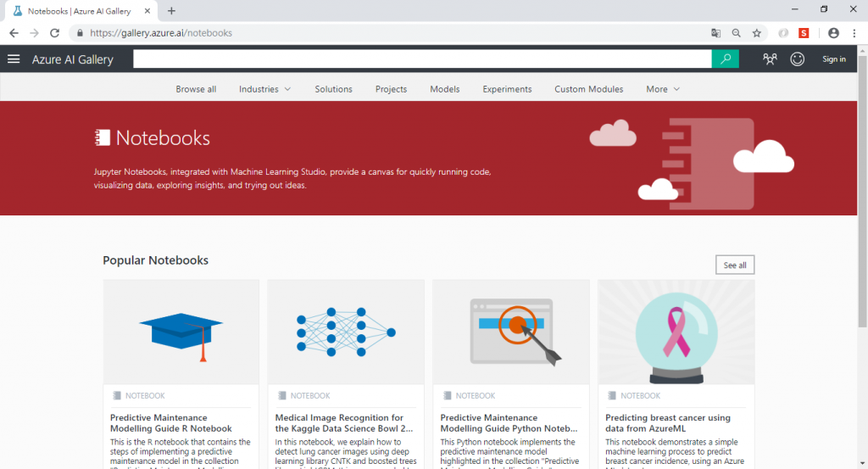Open the browser zoom magnifier icon
868x469 pixels.
[x=737, y=33]
